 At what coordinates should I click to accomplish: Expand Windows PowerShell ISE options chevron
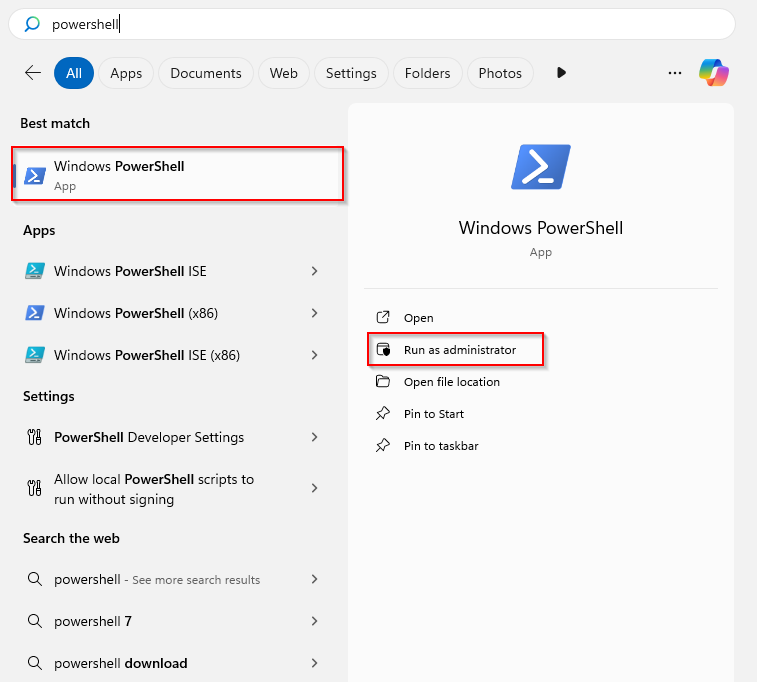(314, 271)
